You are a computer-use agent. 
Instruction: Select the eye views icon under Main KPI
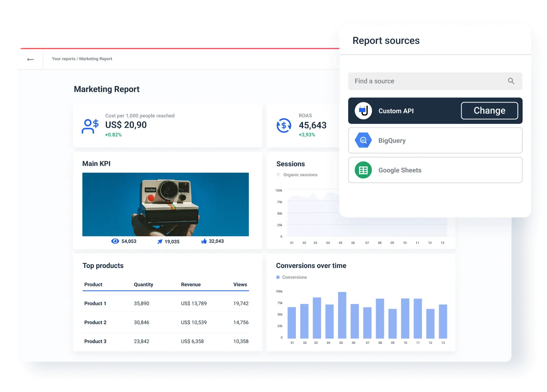click(x=116, y=241)
